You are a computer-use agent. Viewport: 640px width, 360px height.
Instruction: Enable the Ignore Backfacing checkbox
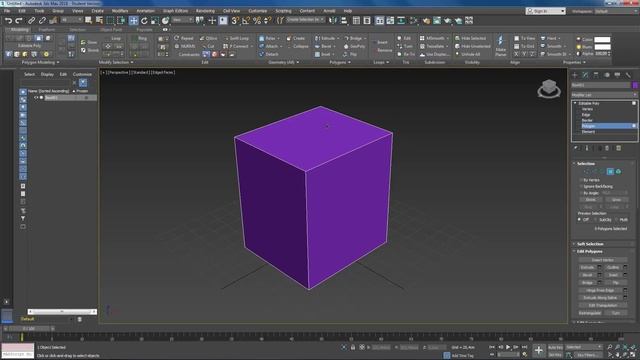[581, 187]
